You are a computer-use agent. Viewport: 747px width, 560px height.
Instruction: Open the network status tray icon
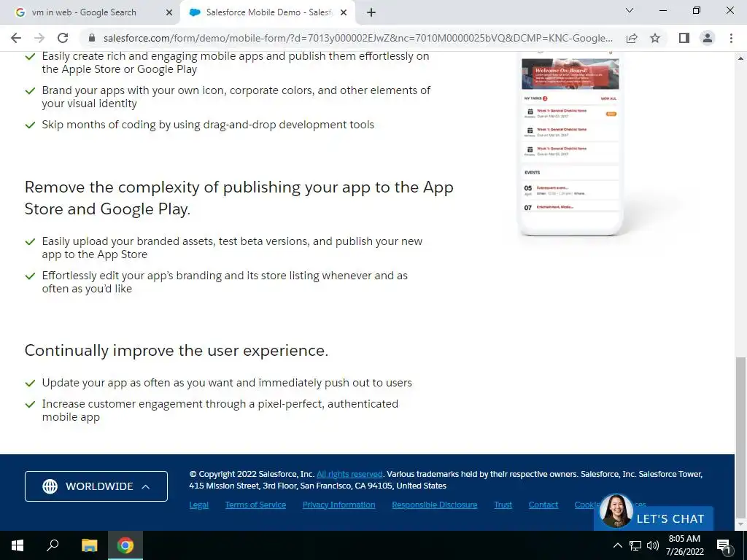click(635, 545)
